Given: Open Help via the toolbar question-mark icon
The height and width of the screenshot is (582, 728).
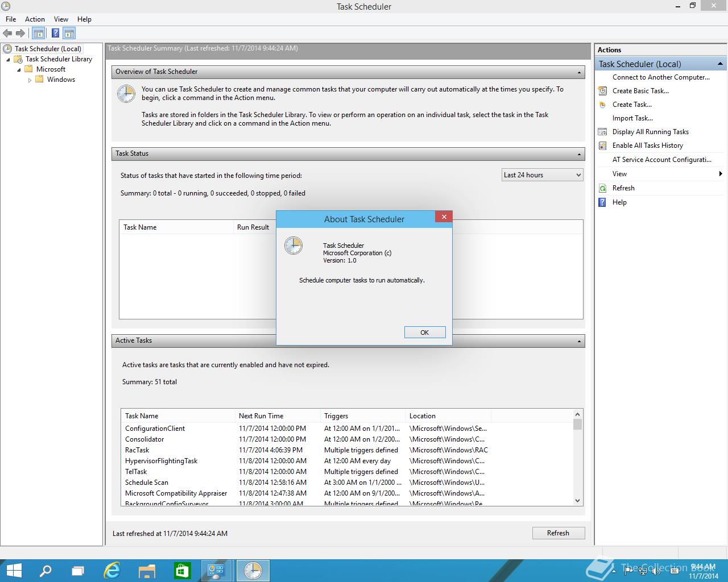Looking at the screenshot, I should pos(55,34).
